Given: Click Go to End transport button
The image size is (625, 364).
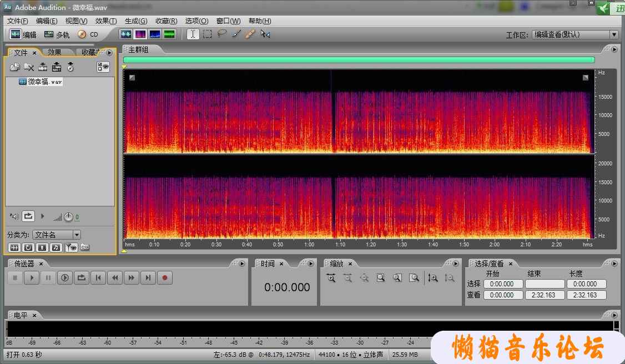Looking at the screenshot, I should click(x=148, y=277).
